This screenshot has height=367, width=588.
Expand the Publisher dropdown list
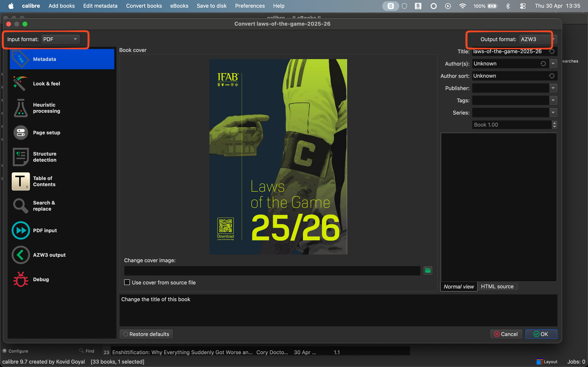553,88
